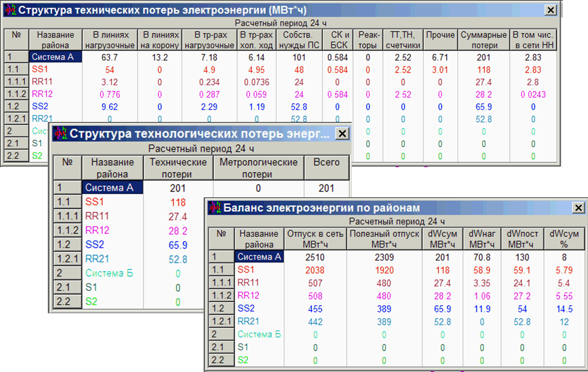Select the cell showing 2510 for Система А
The height and width of the screenshot is (372, 588).
(315, 257)
